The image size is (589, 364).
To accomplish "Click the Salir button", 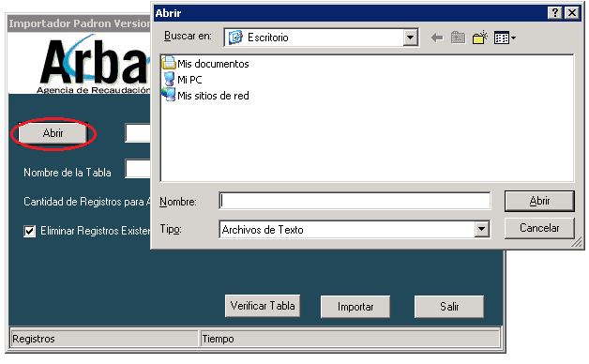I will pos(449,307).
